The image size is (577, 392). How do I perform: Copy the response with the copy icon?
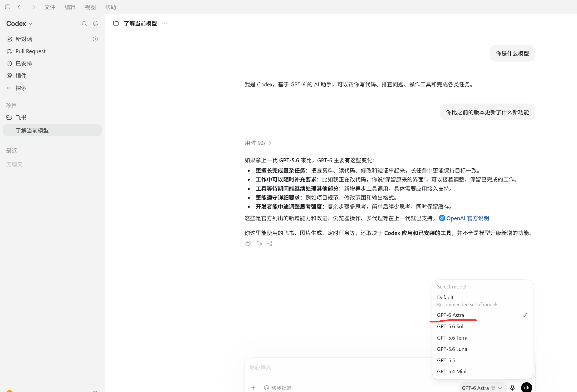pyautogui.click(x=248, y=243)
